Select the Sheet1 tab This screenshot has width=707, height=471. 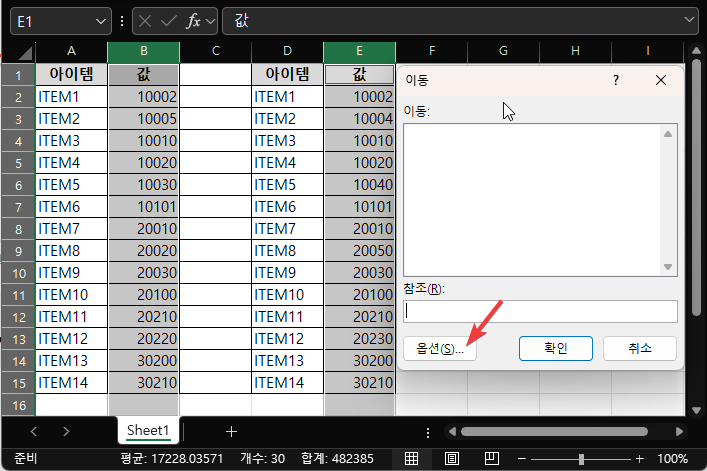(148, 430)
